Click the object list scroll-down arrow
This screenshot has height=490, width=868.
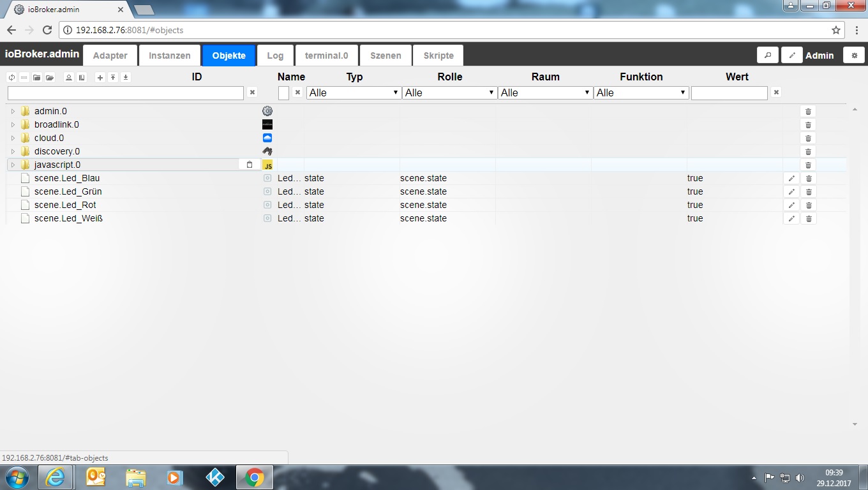point(855,424)
